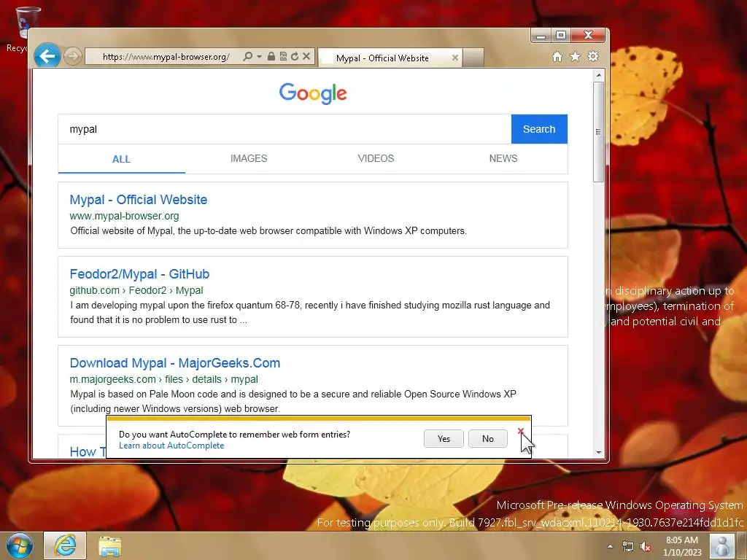Switch to the NEWS tab
The height and width of the screenshot is (560, 747).
point(503,158)
